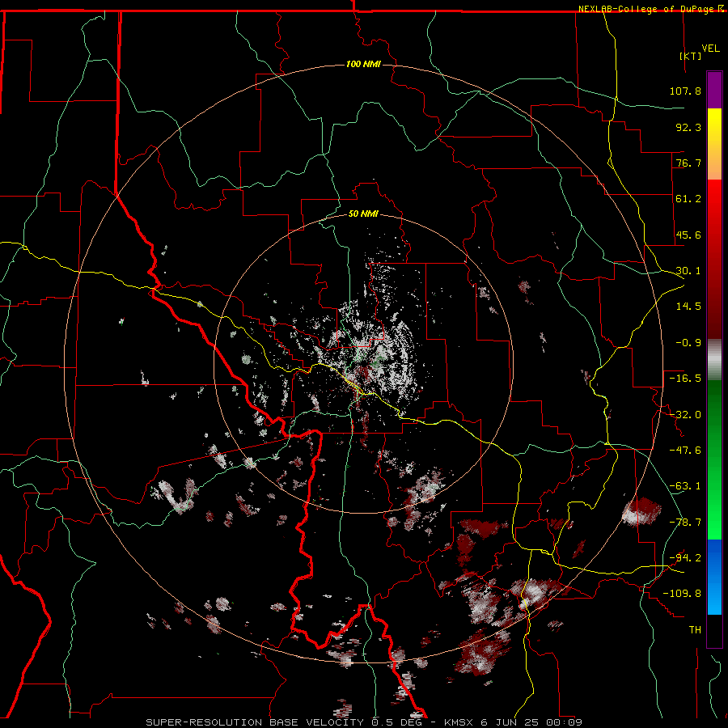728x728 pixels.
Task: Click the -78.7 velocity scale value
Action: click(685, 523)
